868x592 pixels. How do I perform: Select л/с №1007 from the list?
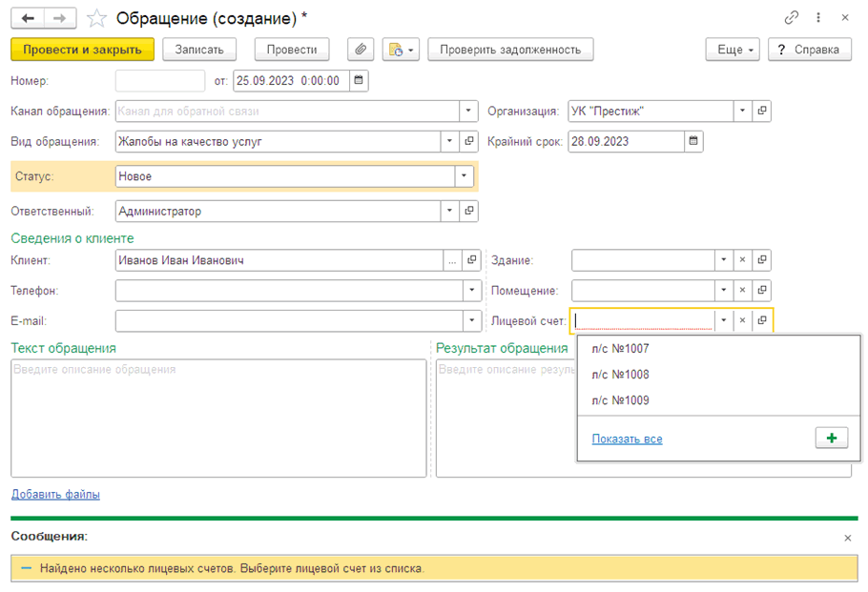[x=620, y=349]
